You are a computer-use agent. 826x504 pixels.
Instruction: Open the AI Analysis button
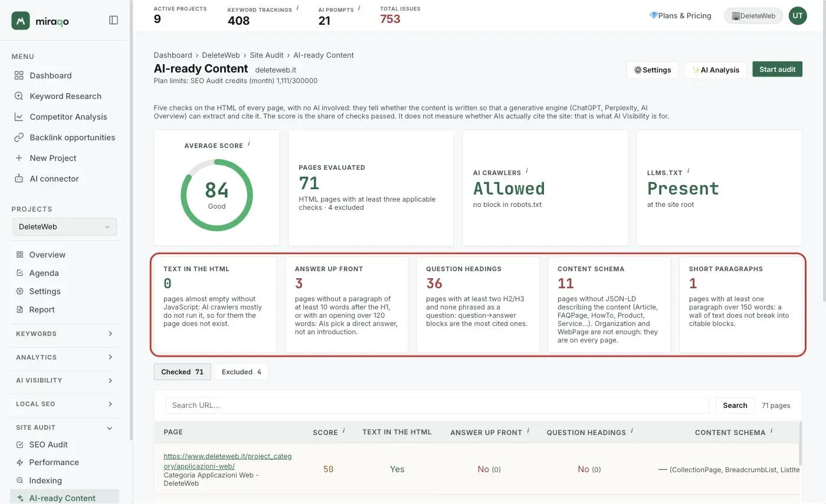click(716, 70)
